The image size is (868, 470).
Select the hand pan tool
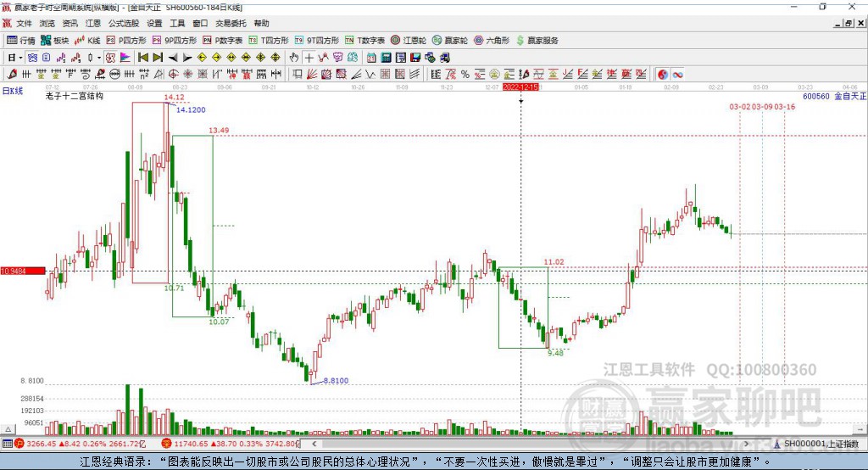pos(294,58)
